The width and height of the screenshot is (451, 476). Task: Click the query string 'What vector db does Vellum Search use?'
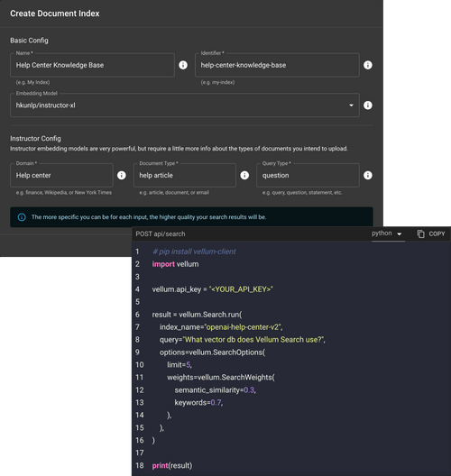pos(253,340)
